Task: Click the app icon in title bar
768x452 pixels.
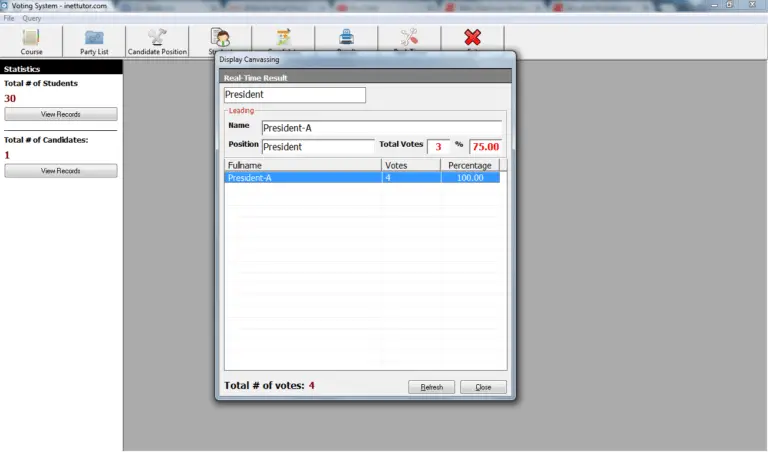Action: click(x=4, y=5)
